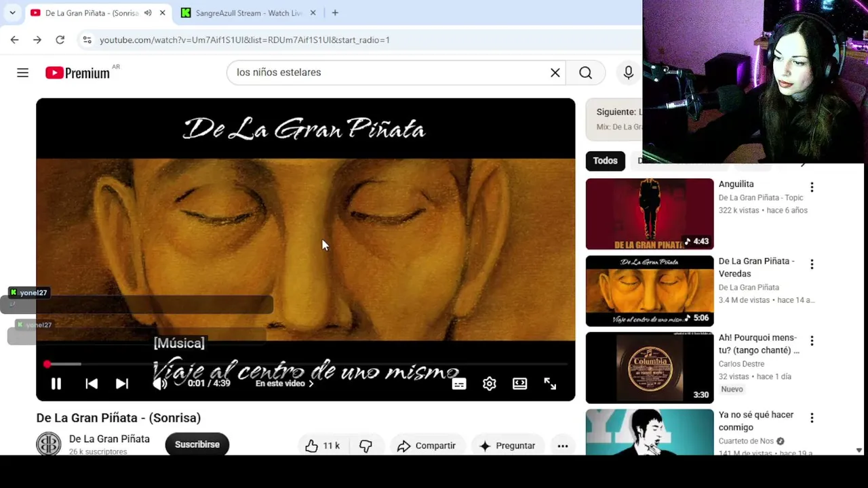The height and width of the screenshot is (488, 868).
Task: Enter fullscreen on the video player
Action: coord(550,384)
